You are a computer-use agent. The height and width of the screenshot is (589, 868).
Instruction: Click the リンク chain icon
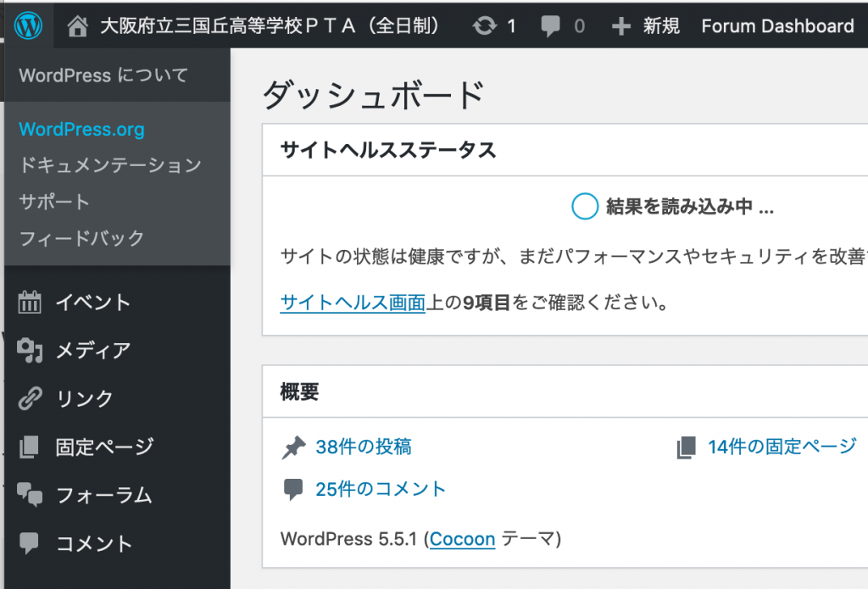pyautogui.click(x=30, y=398)
